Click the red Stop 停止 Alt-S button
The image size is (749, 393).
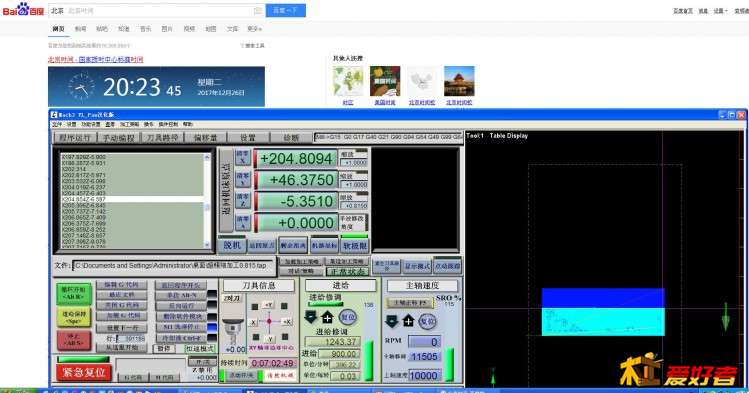pos(74,340)
